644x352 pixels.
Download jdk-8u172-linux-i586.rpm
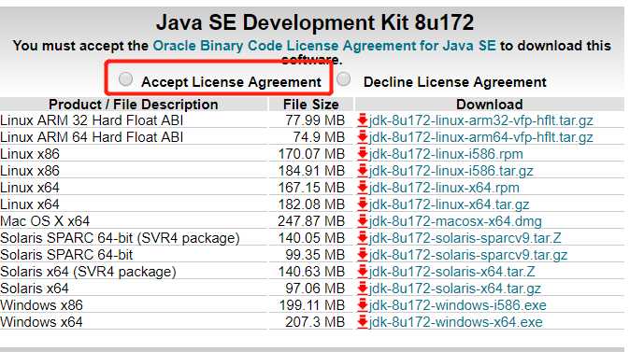point(446,154)
